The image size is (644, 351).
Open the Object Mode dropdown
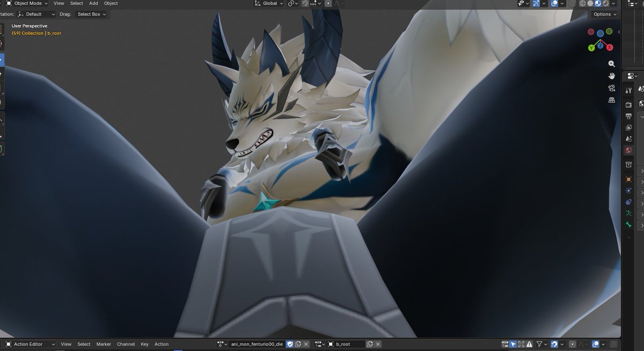(x=27, y=3)
